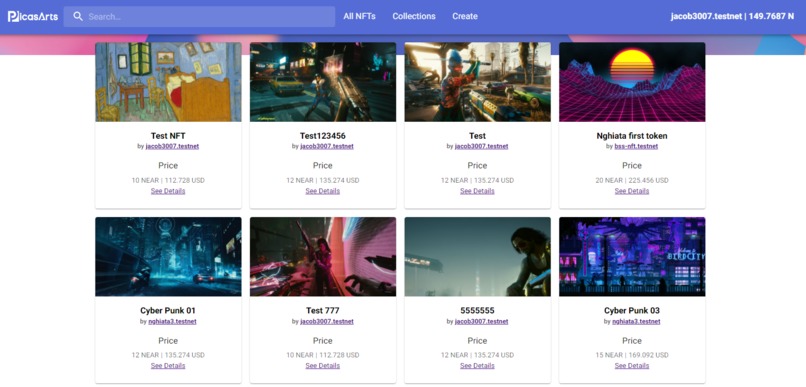
Task: Click the author link under 5555555
Action: [482, 322]
